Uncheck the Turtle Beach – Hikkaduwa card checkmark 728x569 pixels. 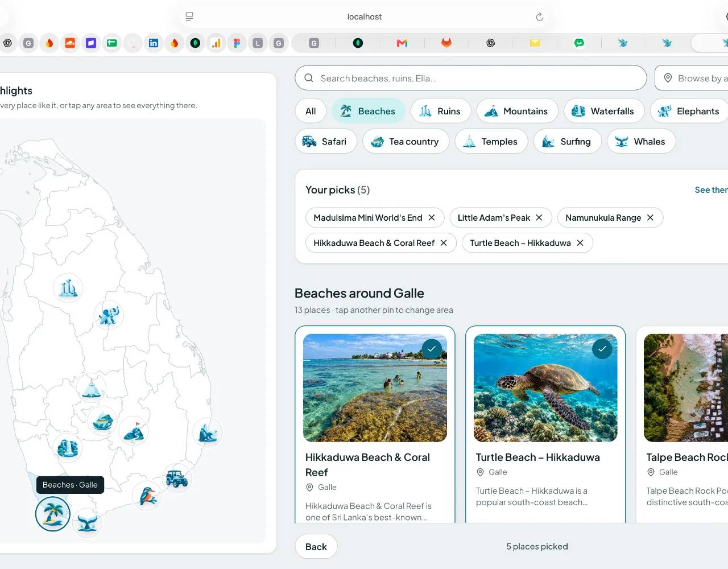(x=602, y=349)
